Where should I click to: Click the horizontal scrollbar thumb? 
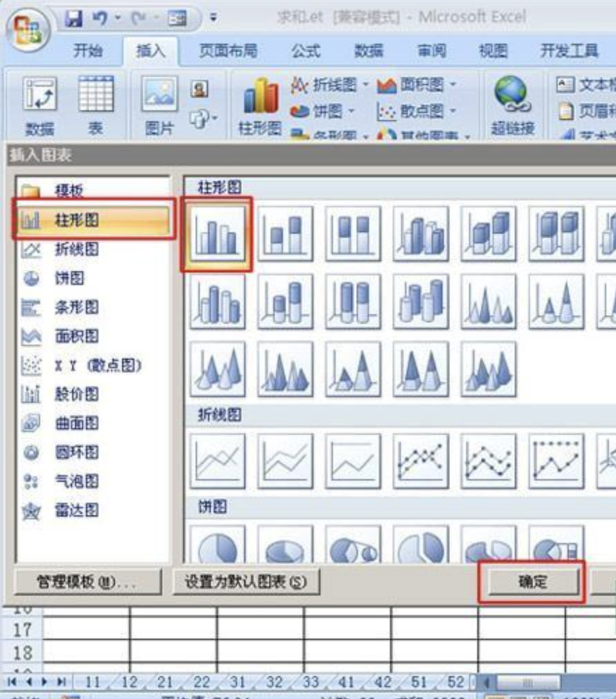point(528,682)
